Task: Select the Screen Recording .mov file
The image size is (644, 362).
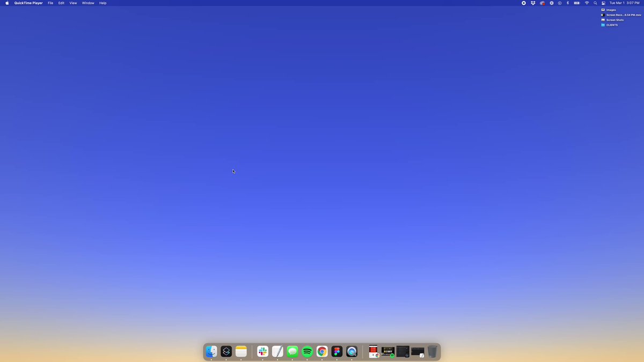Action: coord(621,15)
